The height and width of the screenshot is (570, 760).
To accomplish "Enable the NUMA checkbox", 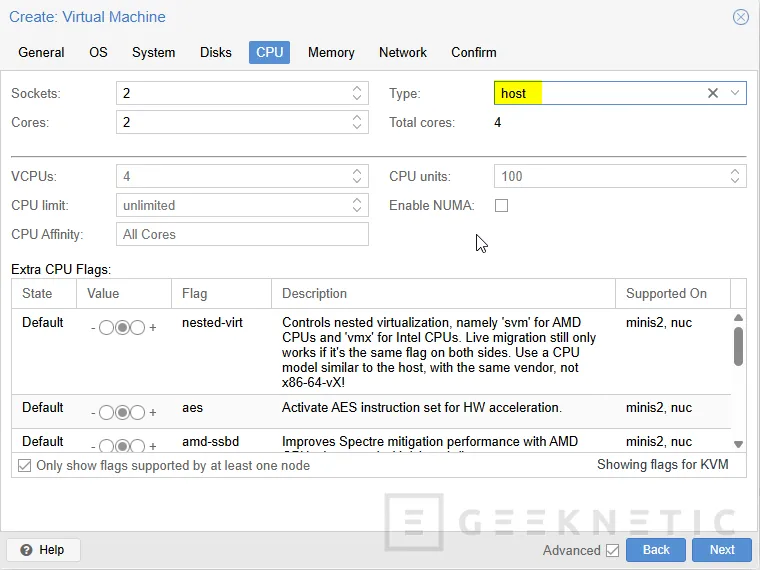I will pyautogui.click(x=502, y=206).
